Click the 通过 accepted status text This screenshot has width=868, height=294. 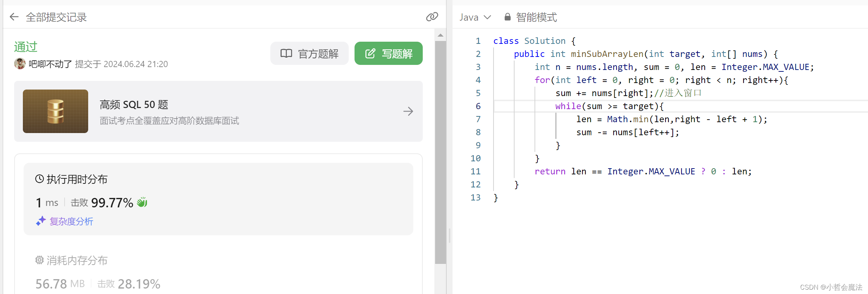pos(26,47)
